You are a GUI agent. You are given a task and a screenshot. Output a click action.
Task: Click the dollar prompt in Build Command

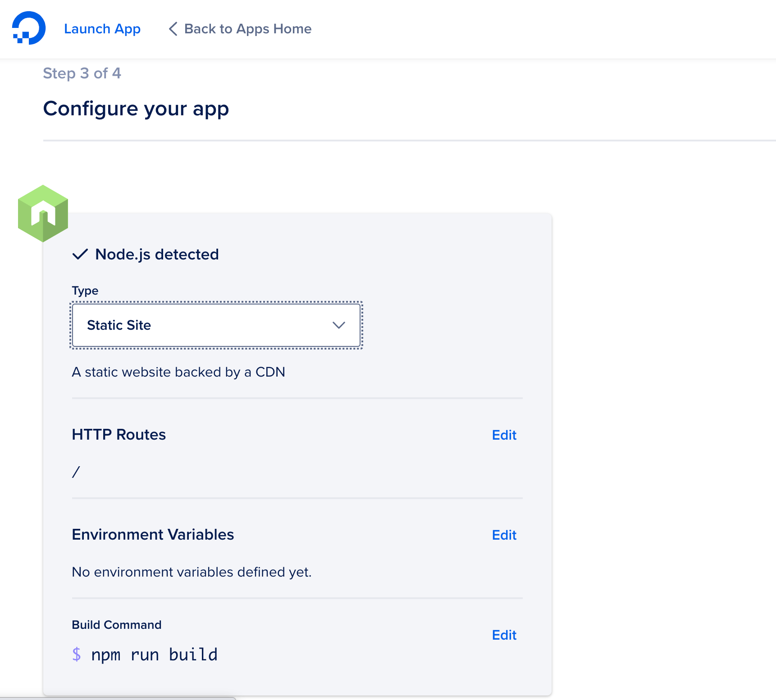(x=77, y=655)
